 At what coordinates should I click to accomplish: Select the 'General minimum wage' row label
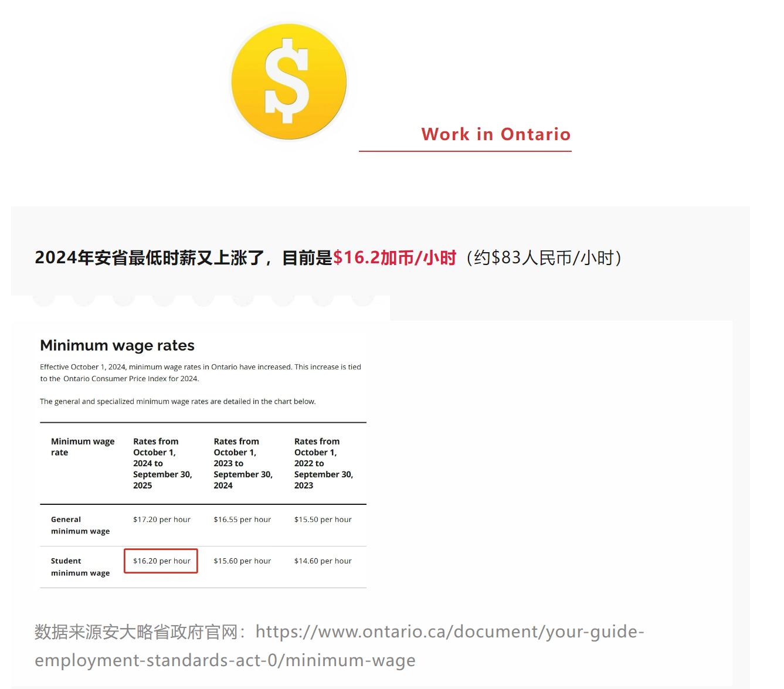(x=80, y=525)
